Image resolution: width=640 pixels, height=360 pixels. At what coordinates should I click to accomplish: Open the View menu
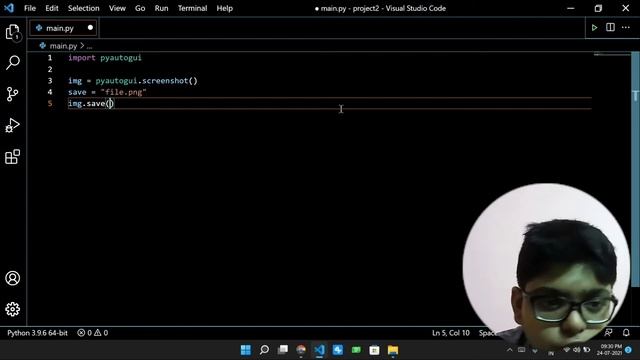pyautogui.click(x=117, y=8)
